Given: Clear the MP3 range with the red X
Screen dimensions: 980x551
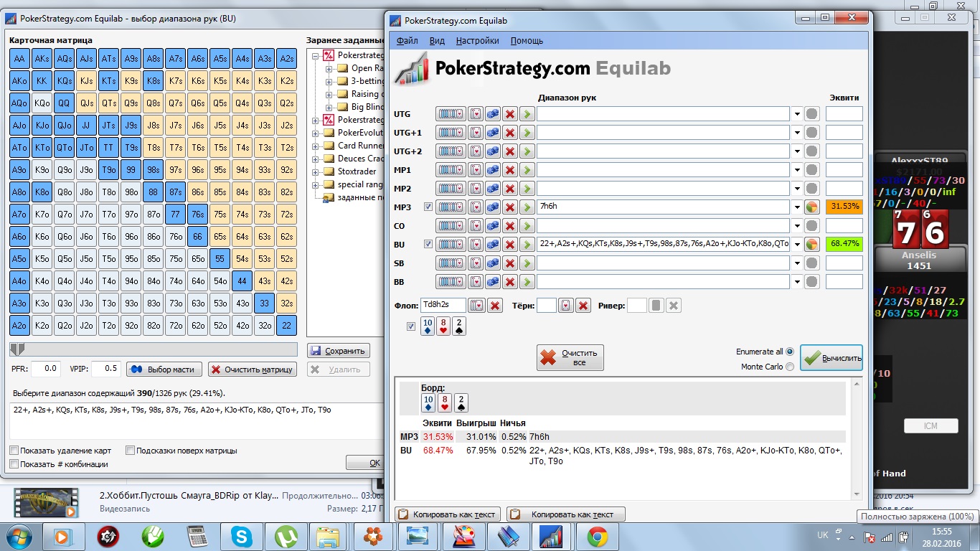Looking at the screenshot, I should click(x=509, y=207).
